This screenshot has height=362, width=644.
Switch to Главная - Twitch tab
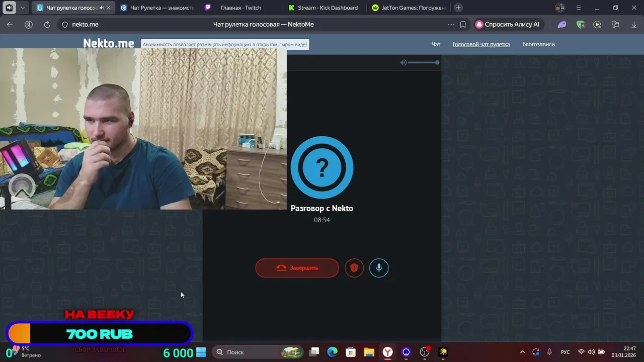[240, 8]
